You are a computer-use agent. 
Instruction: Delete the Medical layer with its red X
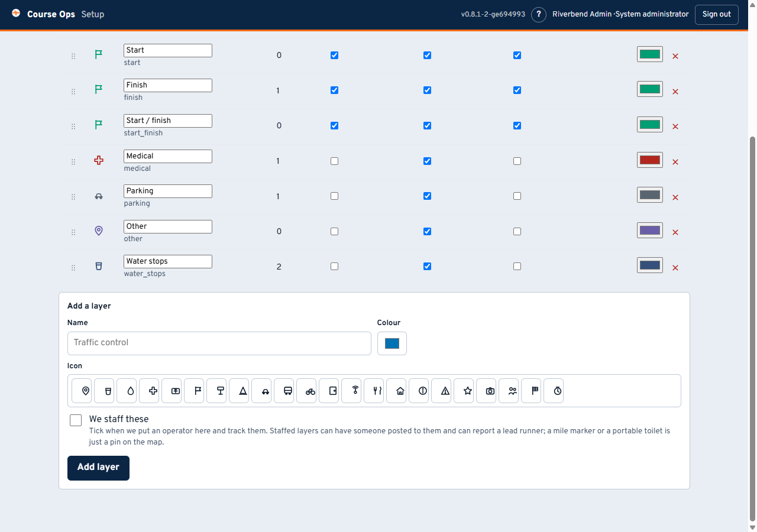pyautogui.click(x=675, y=162)
